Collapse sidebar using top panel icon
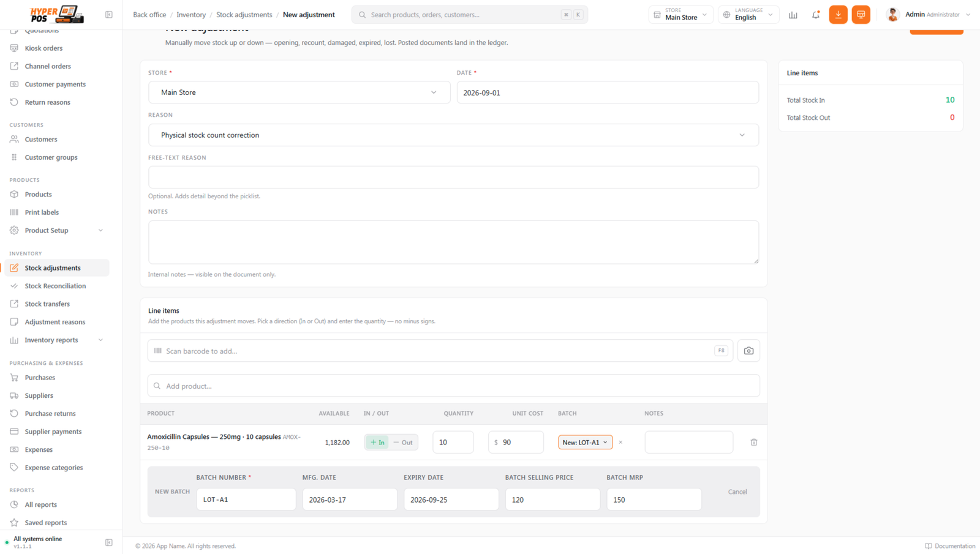 pyautogui.click(x=108, y=15)
